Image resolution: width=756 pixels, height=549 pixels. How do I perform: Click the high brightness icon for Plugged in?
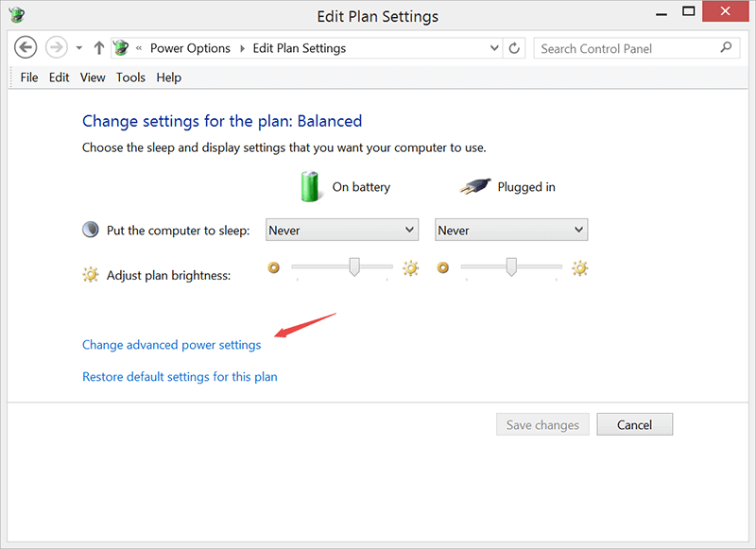[x=579, y=268]
